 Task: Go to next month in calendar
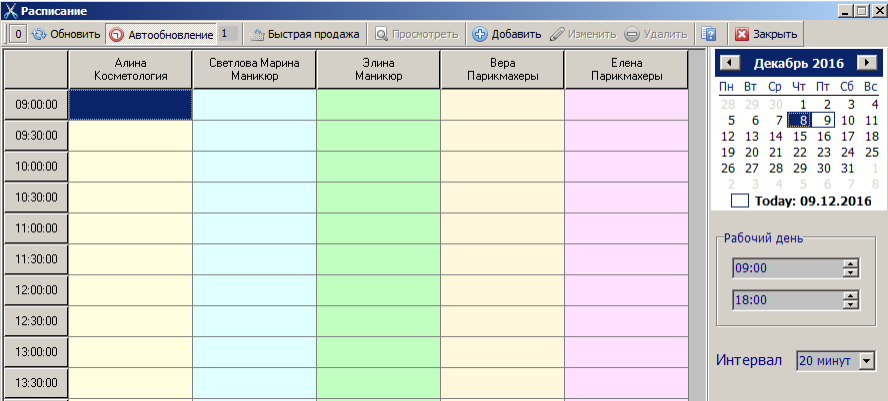coord(866,63)
